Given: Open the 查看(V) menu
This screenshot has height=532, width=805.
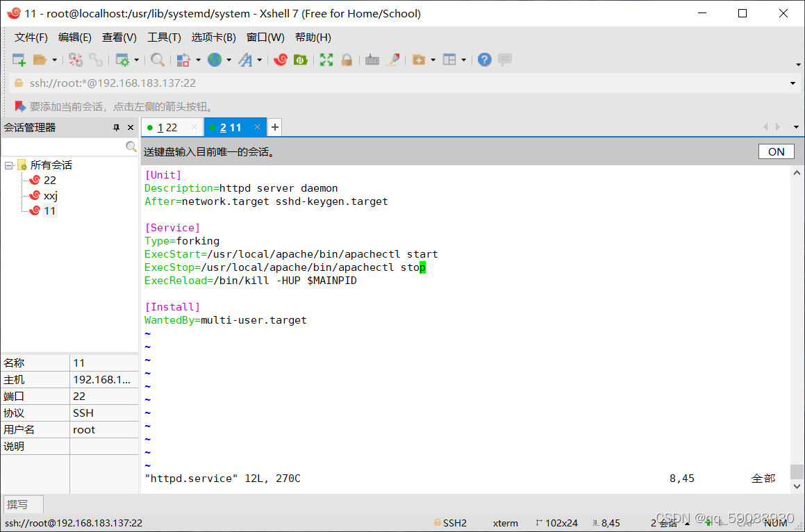Looking at the screenshot, I should pos(119,38).
